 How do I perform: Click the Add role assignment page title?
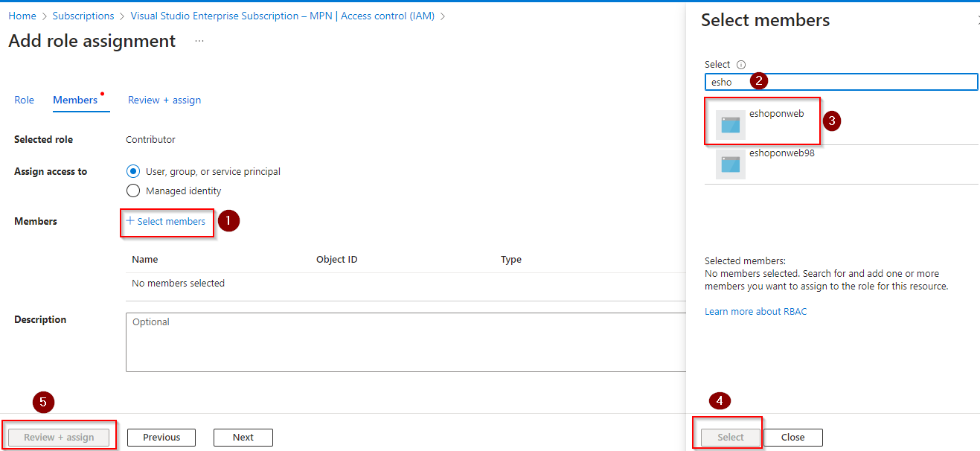coord(92,41)
